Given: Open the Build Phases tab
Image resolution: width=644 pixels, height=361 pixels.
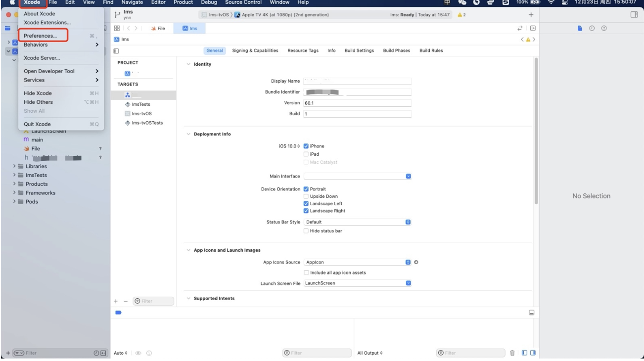Looking at the screenshot, I should pos(397,50).
